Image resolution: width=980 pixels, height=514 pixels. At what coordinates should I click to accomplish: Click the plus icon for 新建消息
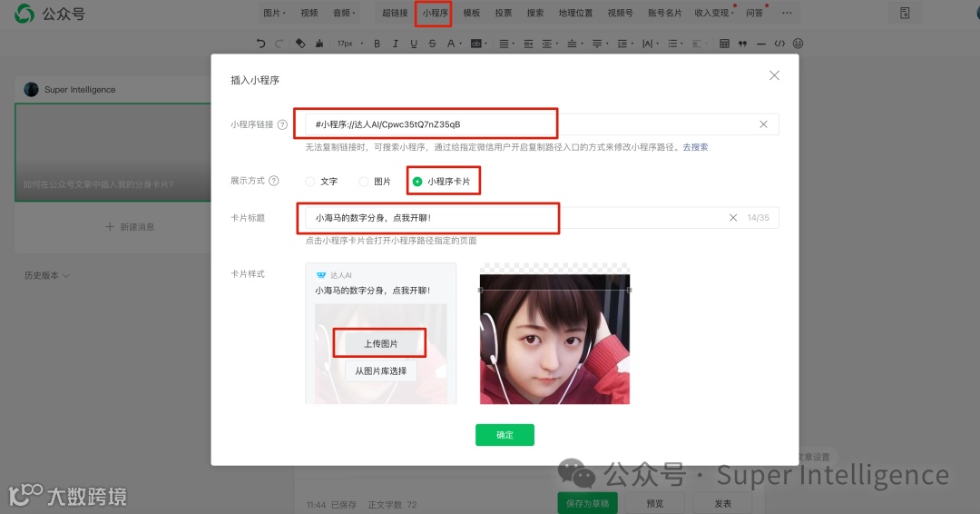(110, 226)
